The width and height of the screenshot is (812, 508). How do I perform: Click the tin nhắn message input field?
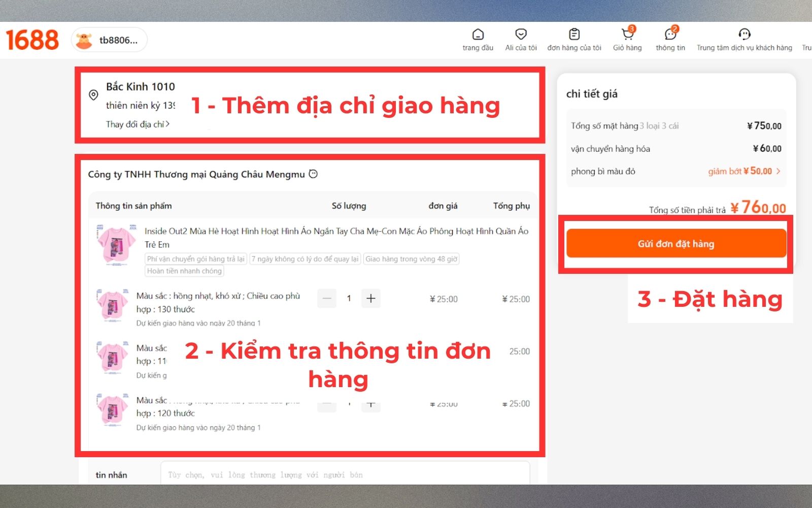(345, 474)
